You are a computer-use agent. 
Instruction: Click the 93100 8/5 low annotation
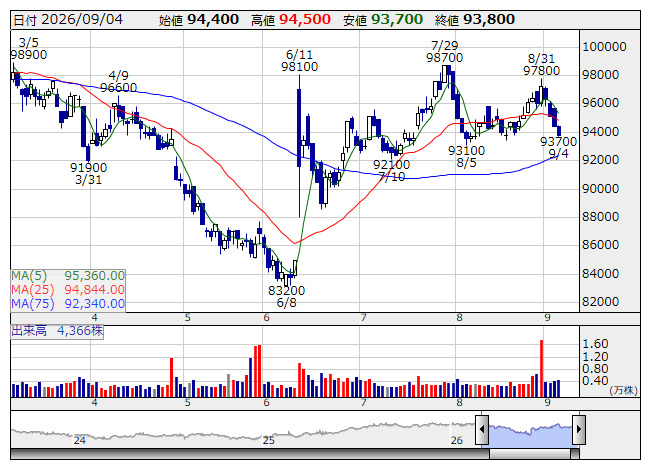point(466,157)
